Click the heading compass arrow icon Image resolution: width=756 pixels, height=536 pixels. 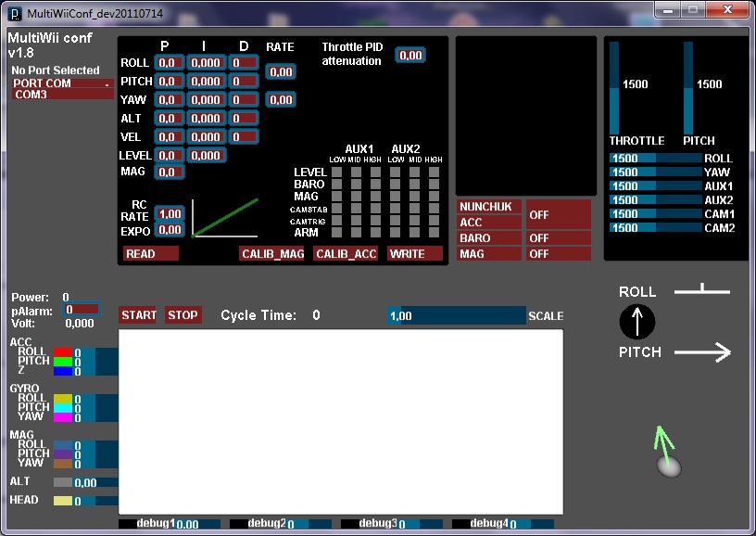point(636,322)
